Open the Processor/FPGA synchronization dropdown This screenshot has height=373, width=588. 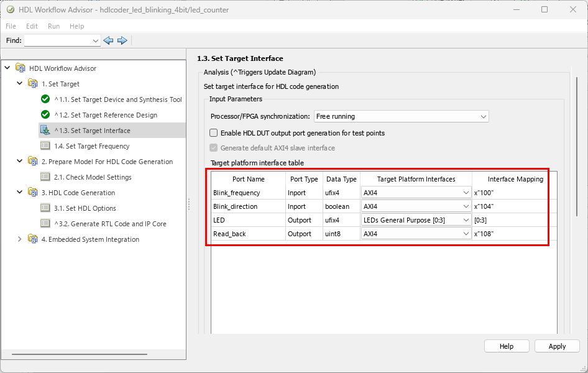click(401, 116)
